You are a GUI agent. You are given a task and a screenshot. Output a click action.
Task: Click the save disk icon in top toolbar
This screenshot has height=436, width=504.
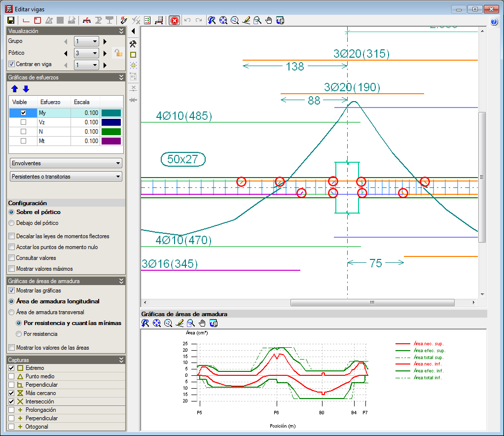[x=10, y=20]
